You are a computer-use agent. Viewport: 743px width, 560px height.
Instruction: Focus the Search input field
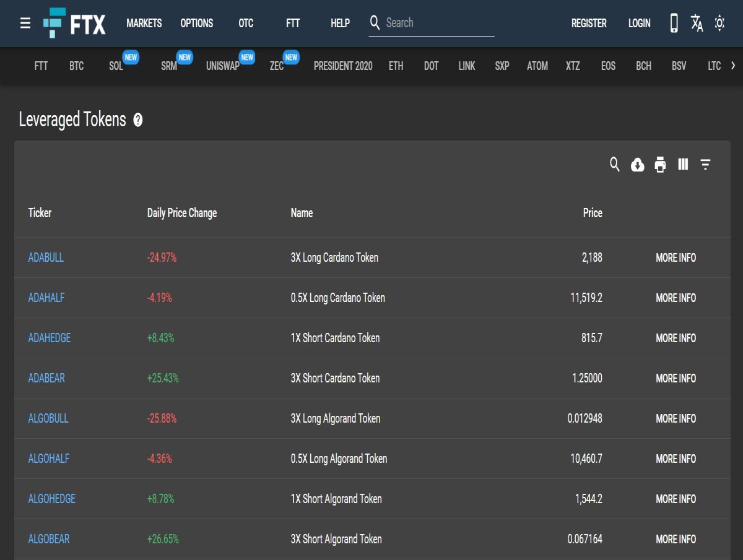[x=440, y=23]
